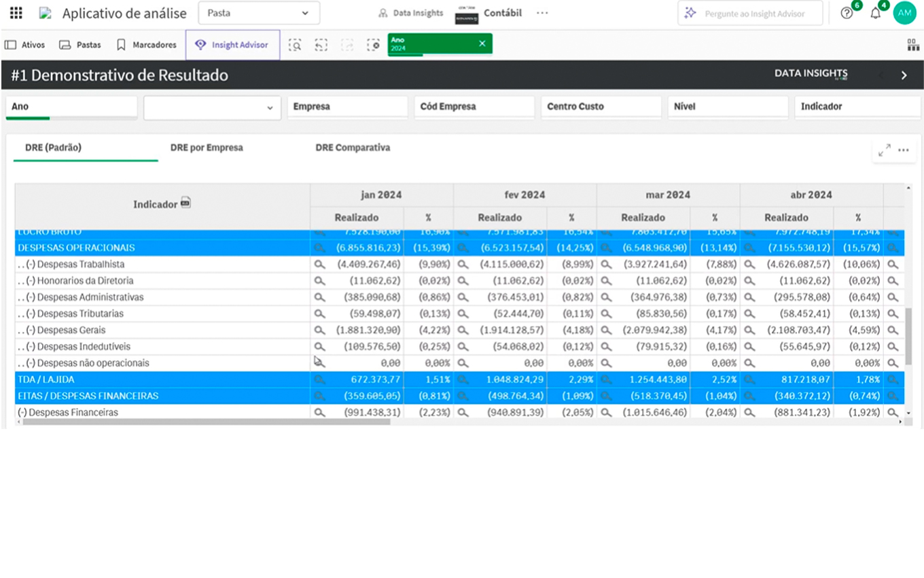
Task: Open the Marcadores bookmarks button
Action: tap(146, 45)
